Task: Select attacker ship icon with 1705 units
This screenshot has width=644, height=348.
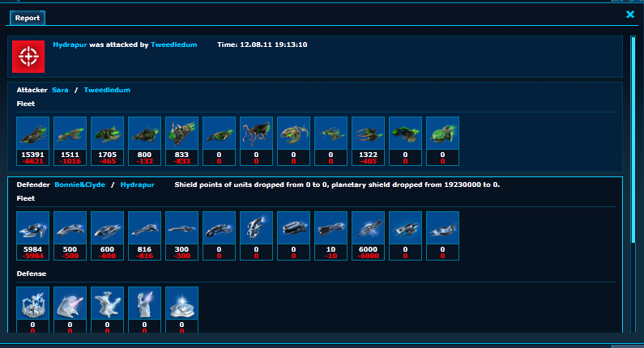Action: tap(107, 134)
